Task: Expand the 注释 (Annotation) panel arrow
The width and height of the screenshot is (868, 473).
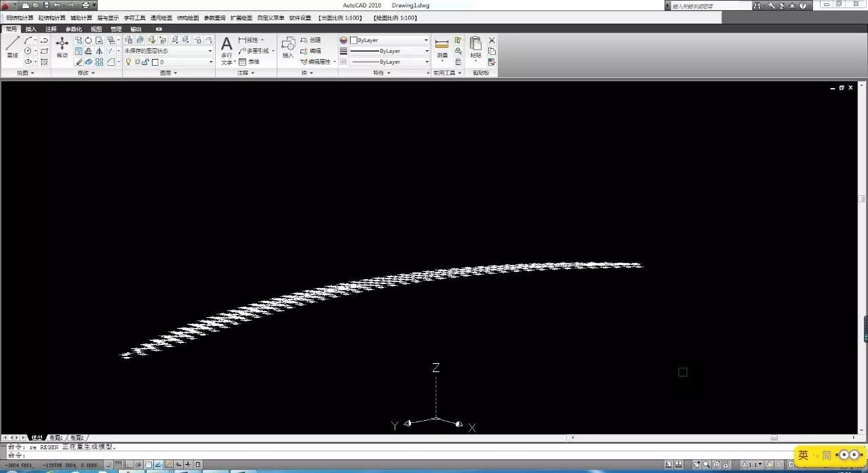Action: pos(252,73)
